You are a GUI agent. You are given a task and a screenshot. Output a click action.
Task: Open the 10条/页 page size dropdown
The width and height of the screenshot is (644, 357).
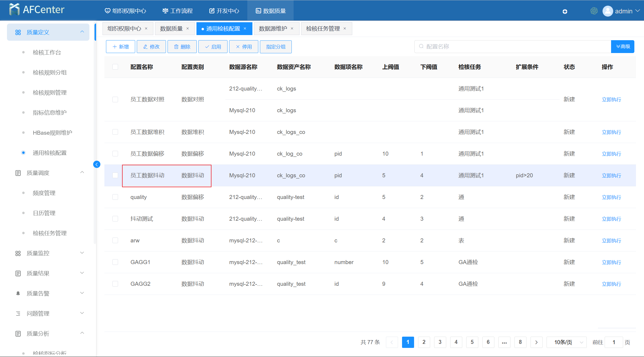(x=566, y=342)
